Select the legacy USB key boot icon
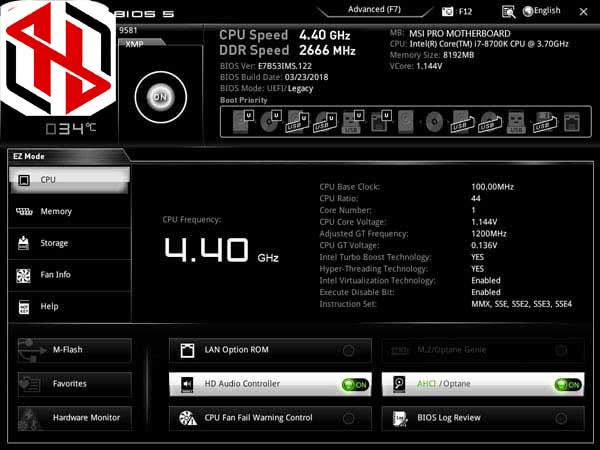 click(x=516, y=122)
